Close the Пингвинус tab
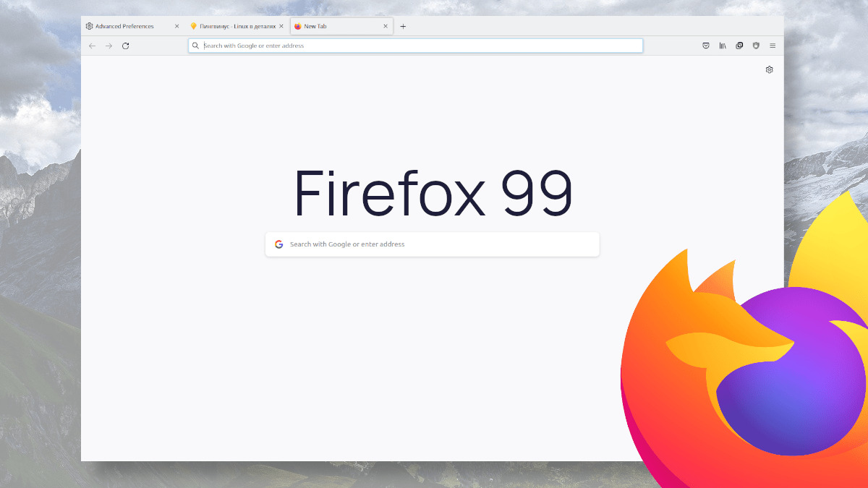Image resolution: width=868 pixels, height=488 pixels. (x=281, y=26)
